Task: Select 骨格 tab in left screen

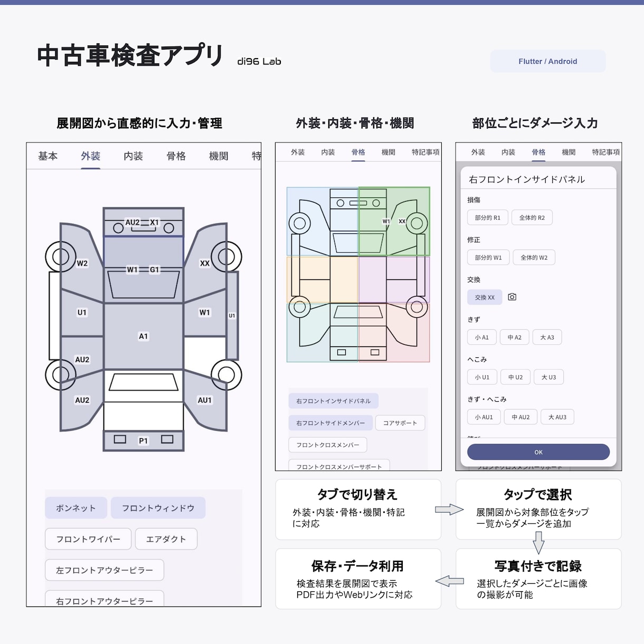Action: [x=176, y=156]
